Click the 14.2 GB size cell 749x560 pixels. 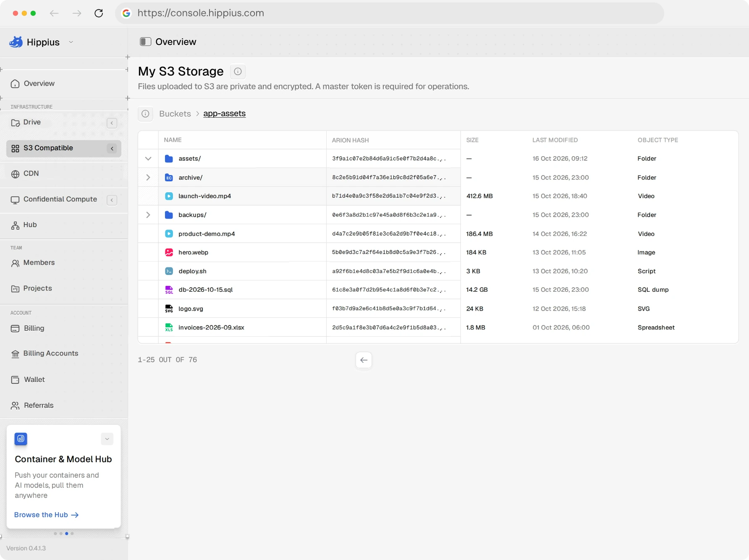[x=477, y=290]
